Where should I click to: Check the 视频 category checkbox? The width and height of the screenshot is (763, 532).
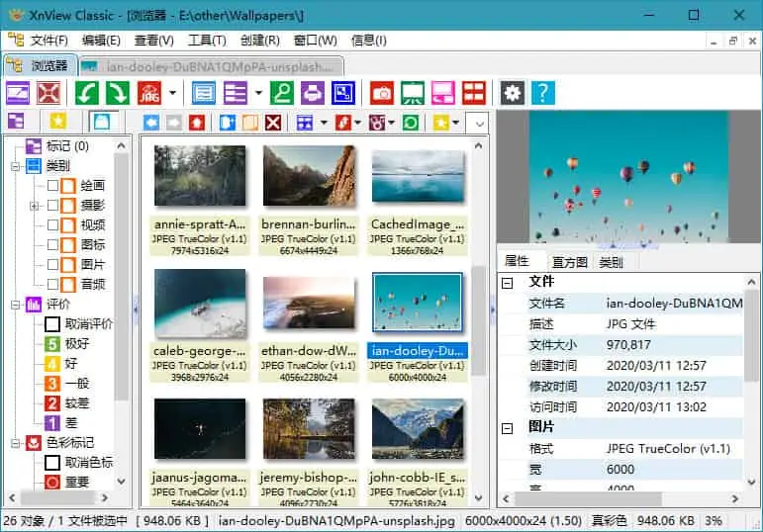(52, 224)
